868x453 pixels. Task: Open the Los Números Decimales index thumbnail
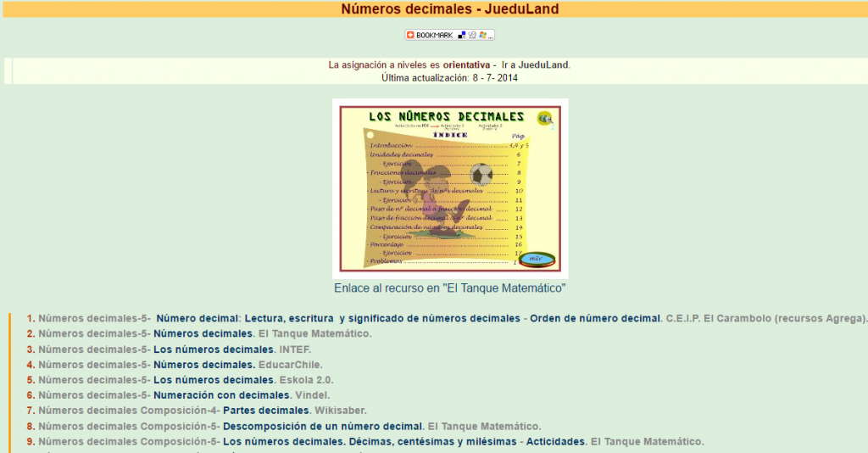coord(450,189)
